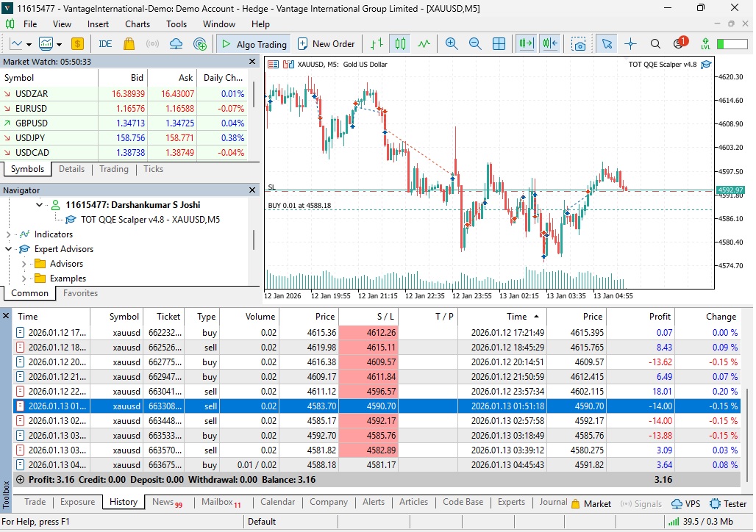Close the Navigator panel
Image resolution: width=756 pixels, height=532 pixels.
[x=252, y=190]
